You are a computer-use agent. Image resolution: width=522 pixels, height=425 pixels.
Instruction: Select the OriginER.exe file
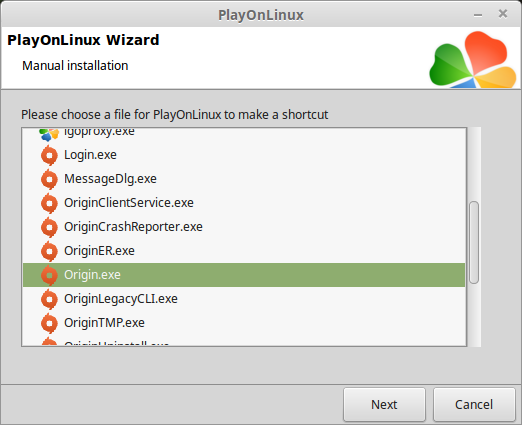(244, 251)
